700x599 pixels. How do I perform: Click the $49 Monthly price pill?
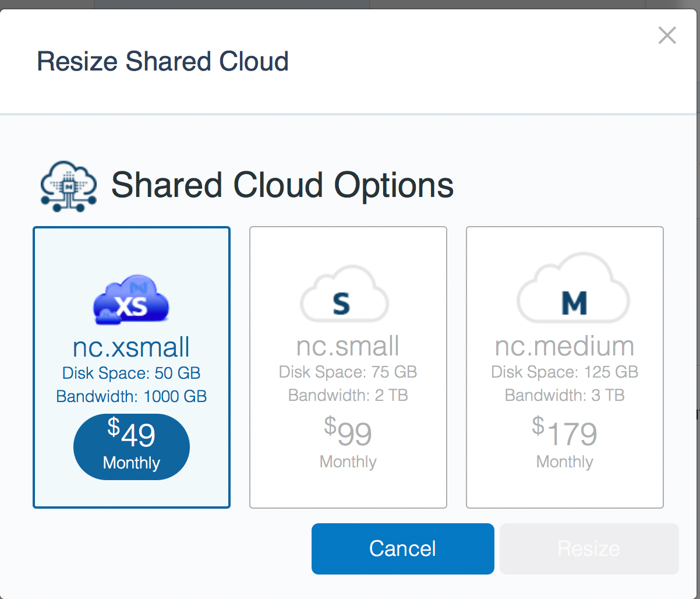click(x=132, y=447)
